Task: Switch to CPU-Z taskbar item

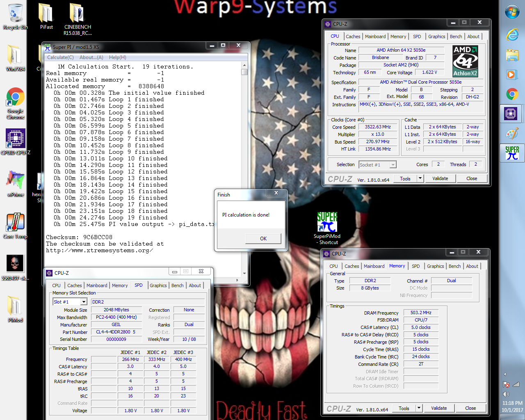Action: 511,114
